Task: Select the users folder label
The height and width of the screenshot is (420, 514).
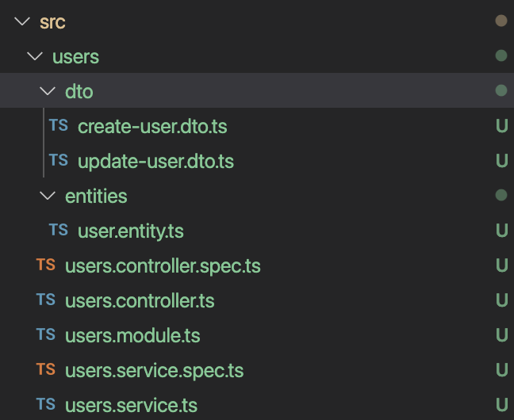Action: [x=75, y=57]
